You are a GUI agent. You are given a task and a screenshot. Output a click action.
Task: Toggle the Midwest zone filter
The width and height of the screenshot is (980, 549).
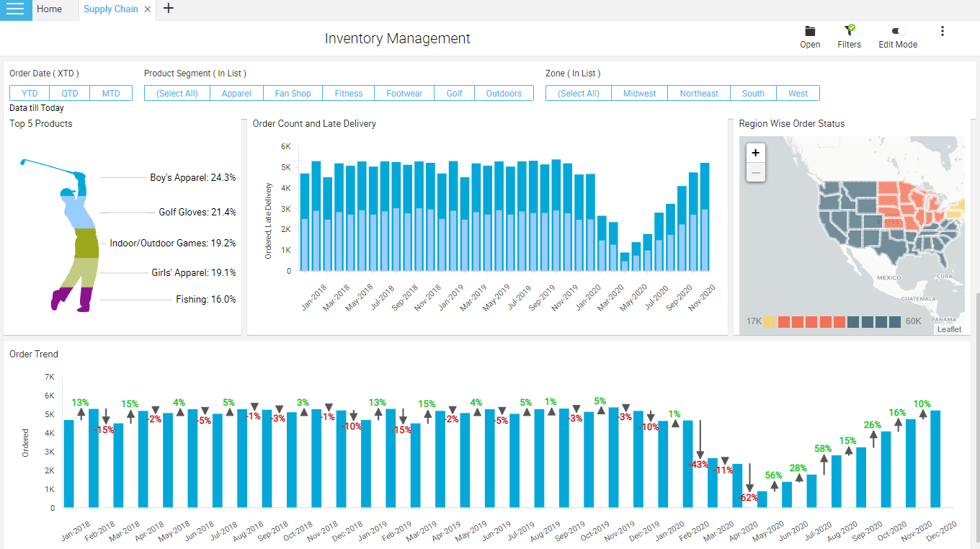[639, 93]
